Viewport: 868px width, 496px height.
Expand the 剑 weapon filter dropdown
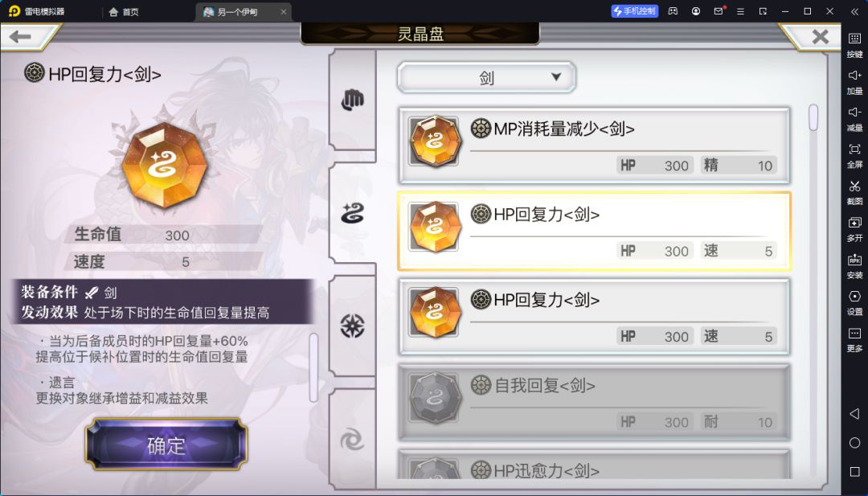pos(486,77)
